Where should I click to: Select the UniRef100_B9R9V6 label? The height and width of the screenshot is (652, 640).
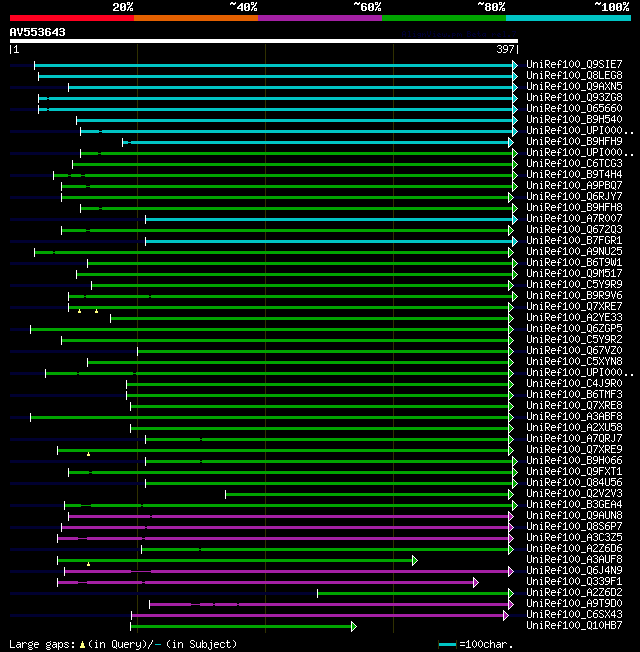(x=574, y=296)
